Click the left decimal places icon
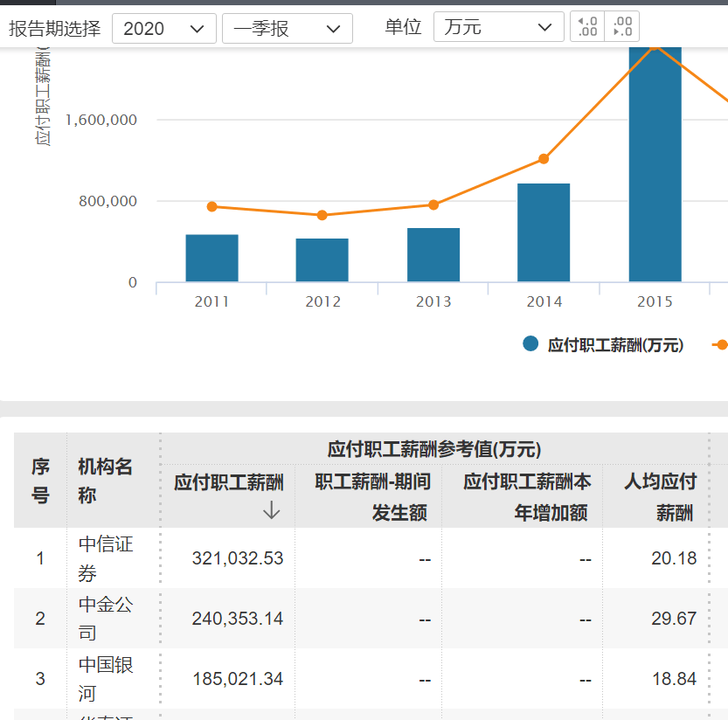 coord(587,27)
